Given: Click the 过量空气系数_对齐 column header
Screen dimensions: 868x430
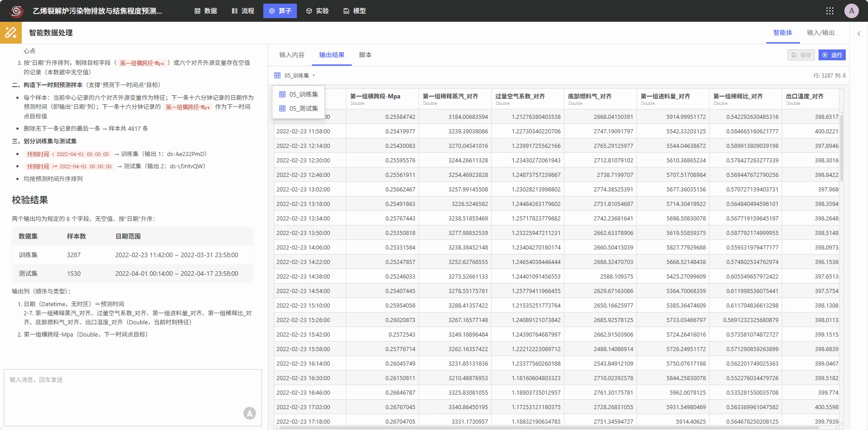Looking at the screenshot, I should pyautogui.click(x=528, y=99).
